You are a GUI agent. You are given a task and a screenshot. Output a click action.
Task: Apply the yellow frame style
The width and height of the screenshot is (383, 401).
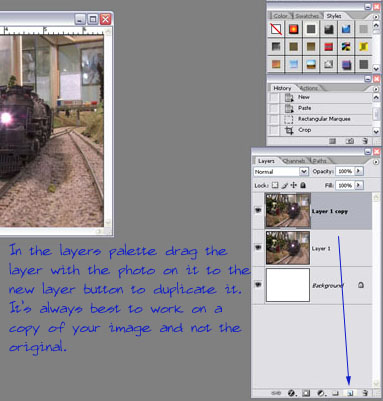(363, 47)
